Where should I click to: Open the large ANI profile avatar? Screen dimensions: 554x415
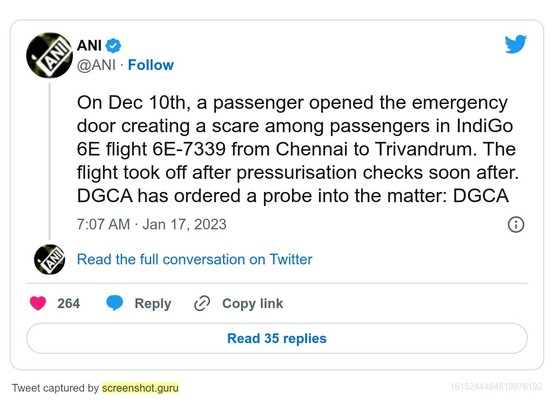click(49, 55)
